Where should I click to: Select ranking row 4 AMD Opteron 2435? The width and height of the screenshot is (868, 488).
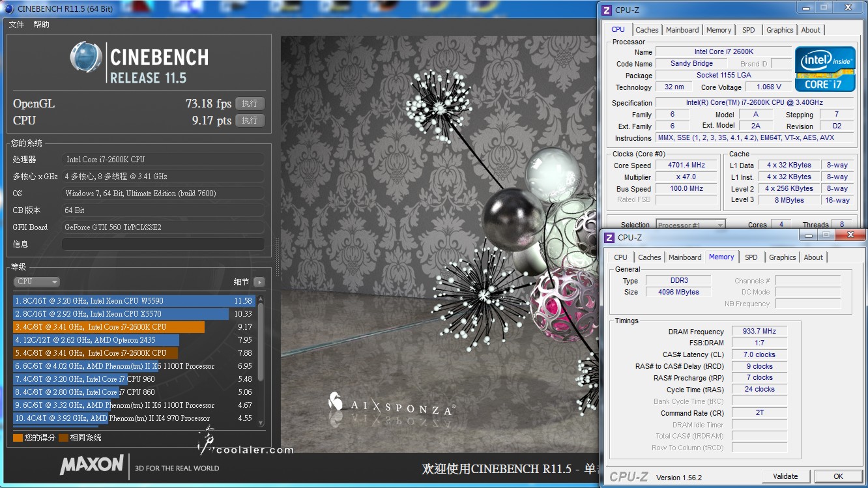134,340
